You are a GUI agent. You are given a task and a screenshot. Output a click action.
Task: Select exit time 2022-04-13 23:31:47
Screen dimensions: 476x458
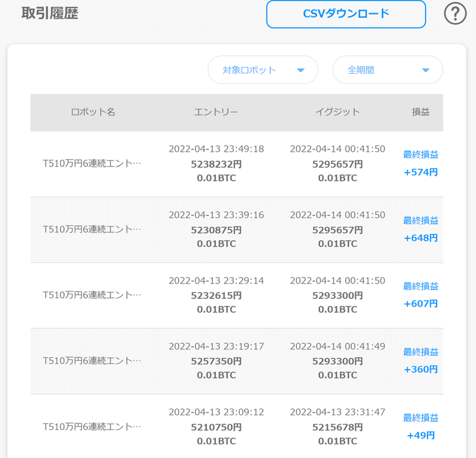click(x=337, y=412)
